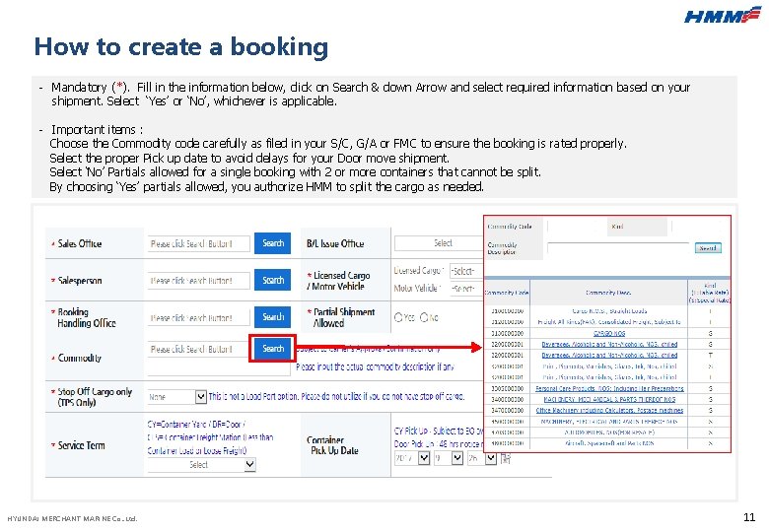Open the B/L Issue Office Select dropdown
Screen dimensions: 769x532
tap(439, 243)
